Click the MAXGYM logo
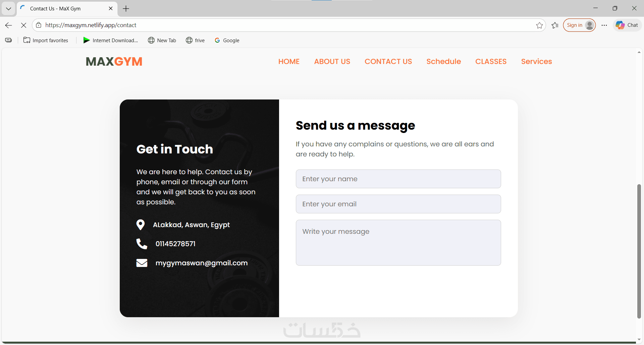 point(114,62)
